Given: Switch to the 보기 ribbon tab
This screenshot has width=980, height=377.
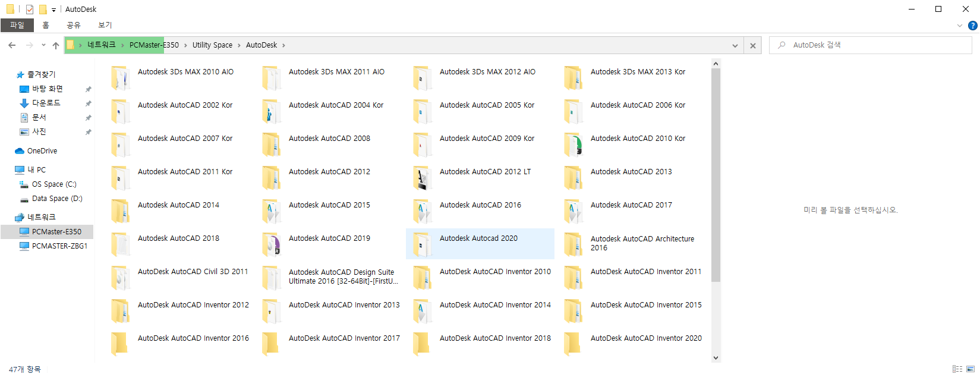Looking at the screenshot, I should tap(105, 25).
